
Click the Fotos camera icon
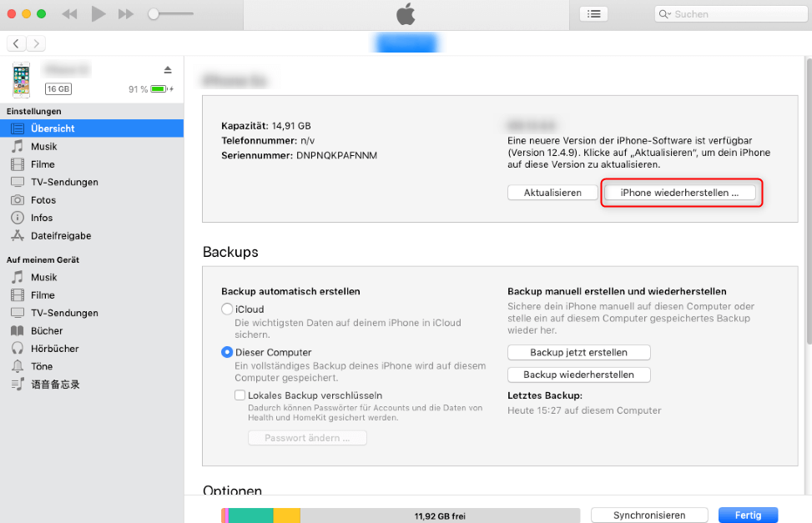coord(18,200)
